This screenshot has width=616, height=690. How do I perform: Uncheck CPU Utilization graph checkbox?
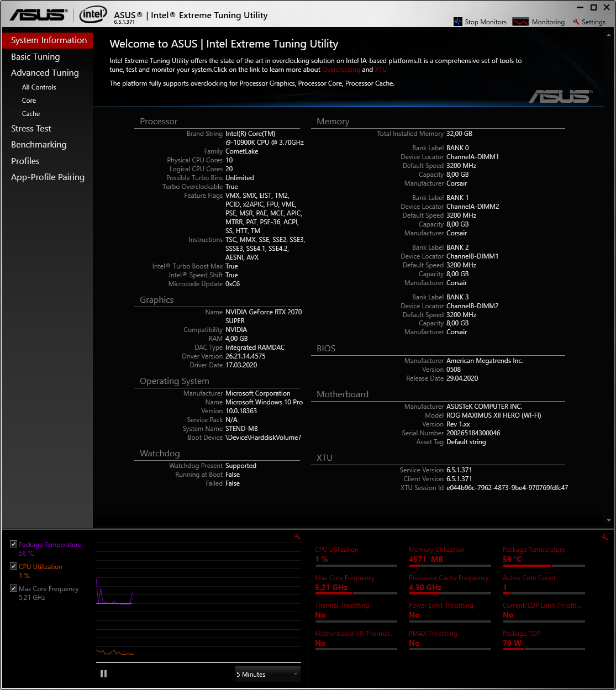13,566
